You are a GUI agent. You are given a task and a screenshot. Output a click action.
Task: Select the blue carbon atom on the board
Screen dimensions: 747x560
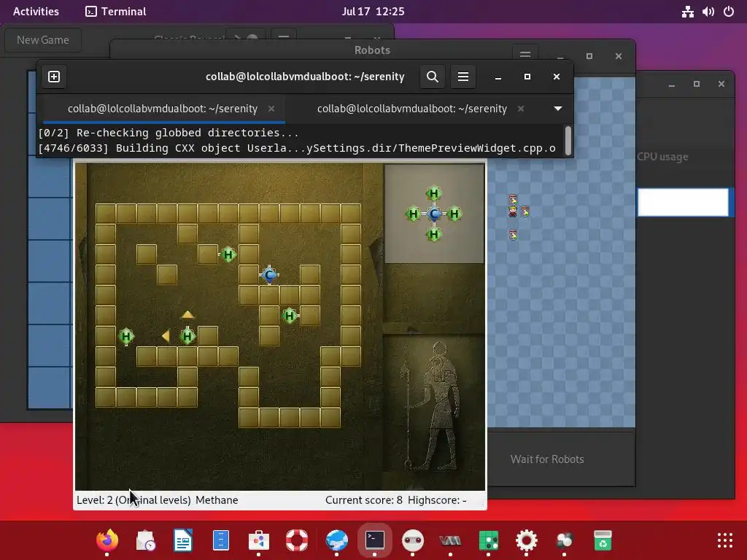pos(270,275)
